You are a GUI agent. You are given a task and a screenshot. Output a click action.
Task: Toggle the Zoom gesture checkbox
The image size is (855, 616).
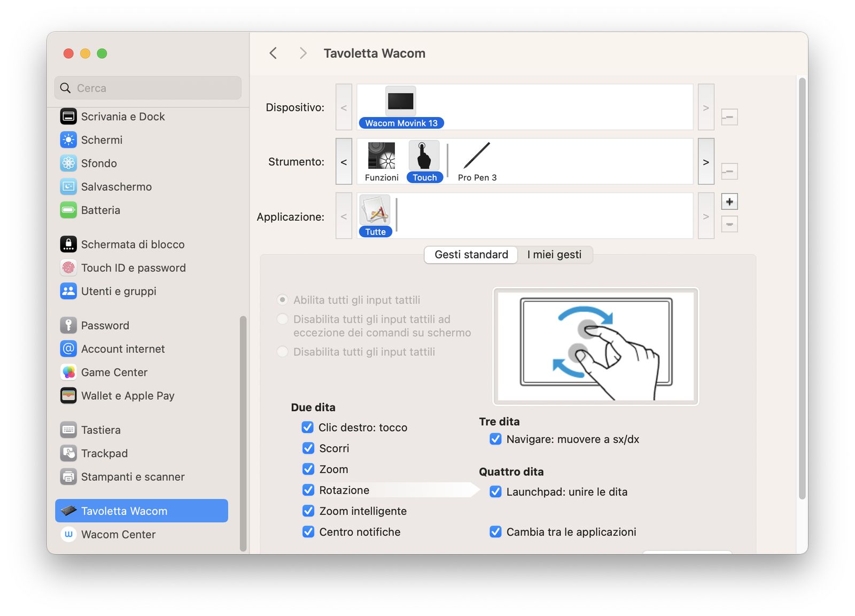pos(308,469)
